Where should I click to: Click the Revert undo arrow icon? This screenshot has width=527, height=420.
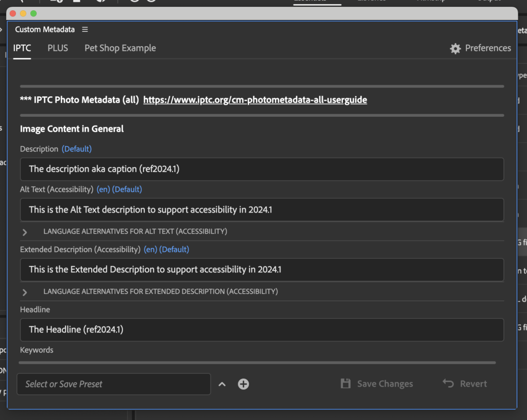point(447,383)
